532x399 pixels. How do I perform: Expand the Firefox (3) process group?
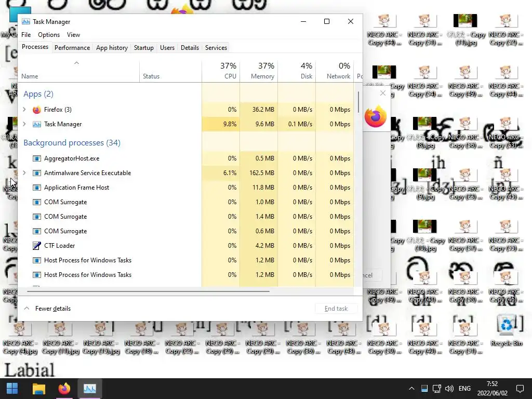(x=24, y=109)
